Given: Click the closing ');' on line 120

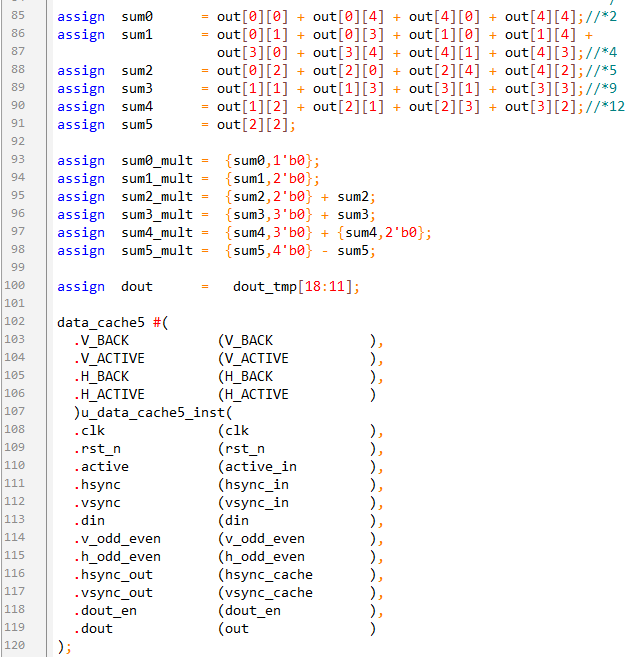Looking at the screenshot, I should [65, 647].
